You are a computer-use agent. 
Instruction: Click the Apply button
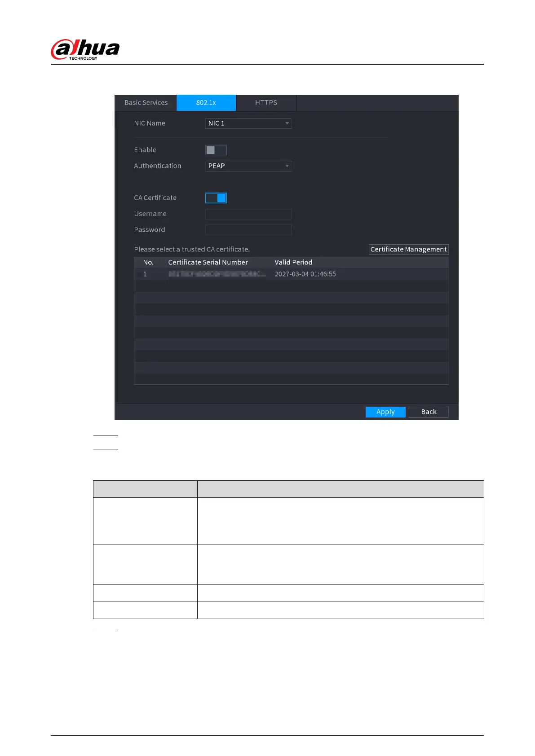pos(385,412)
